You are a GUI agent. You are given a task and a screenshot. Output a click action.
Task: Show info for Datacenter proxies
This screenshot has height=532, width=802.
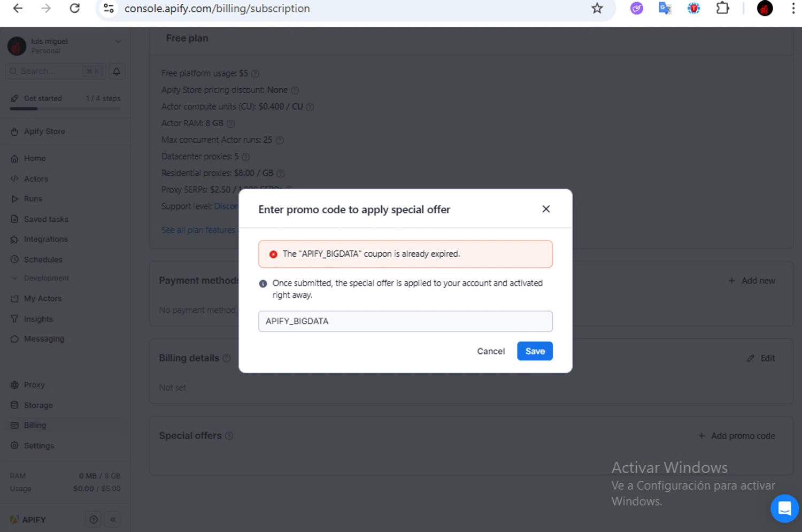pyautogui.click(x=245, y=157)
